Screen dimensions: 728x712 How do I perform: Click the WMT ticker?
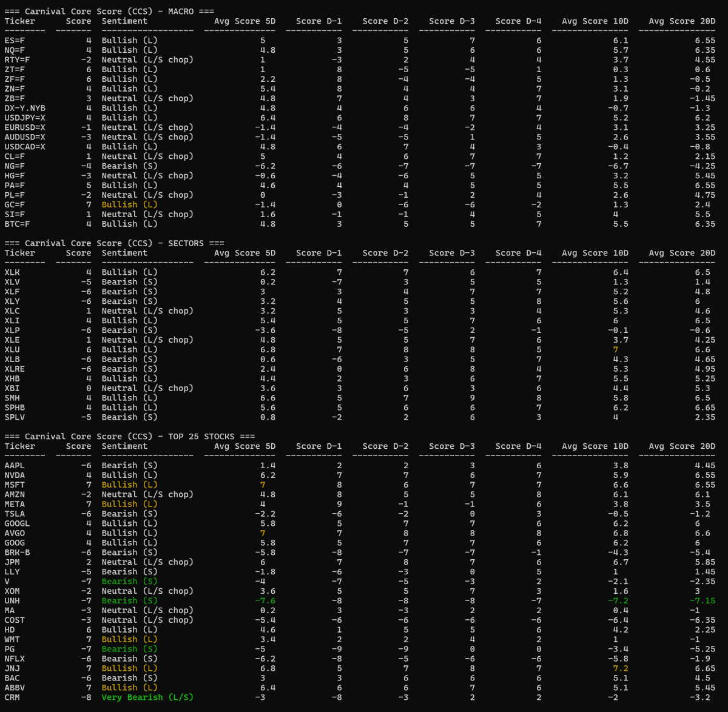click(12, 640)
